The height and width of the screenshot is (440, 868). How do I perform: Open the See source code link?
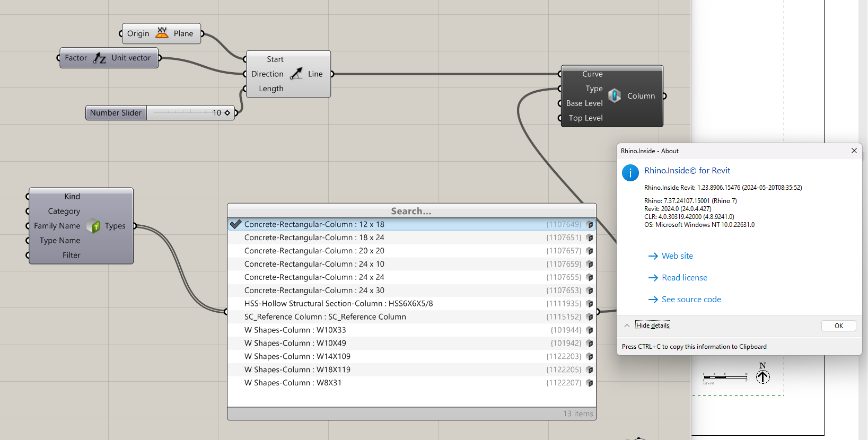tap(691, 300)
